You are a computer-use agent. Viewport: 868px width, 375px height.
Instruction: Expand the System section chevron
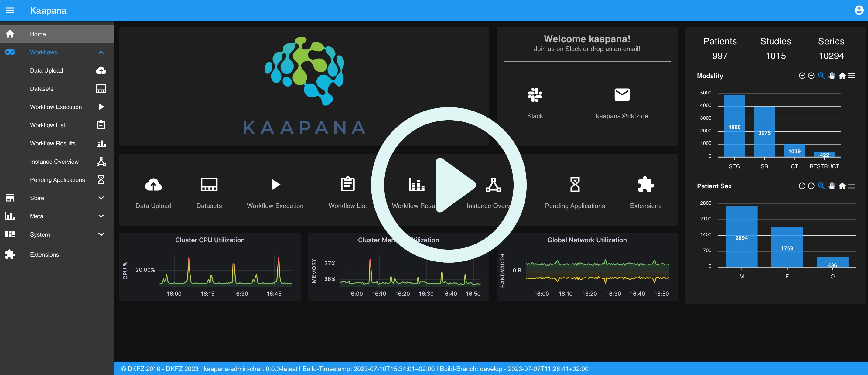click(101, 234)
